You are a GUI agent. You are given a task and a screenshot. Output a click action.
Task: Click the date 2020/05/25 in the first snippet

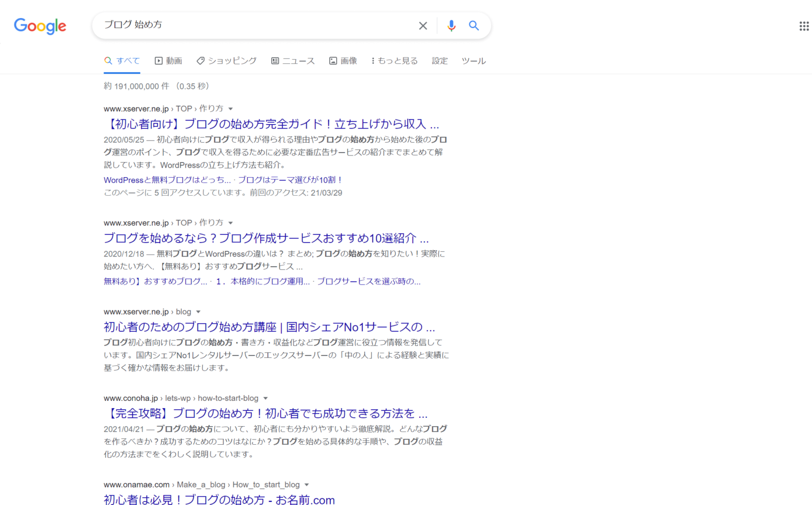[x=124, y=140]
